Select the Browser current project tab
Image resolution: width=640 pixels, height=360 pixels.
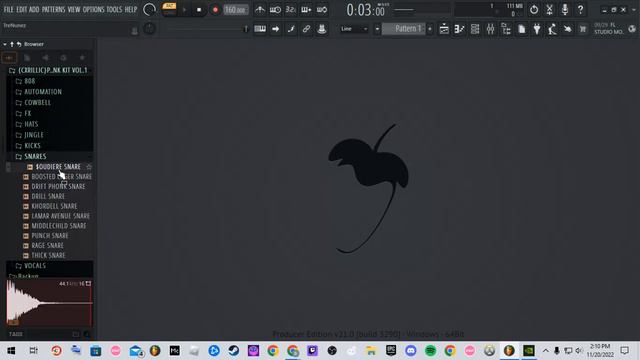[x=27, y=58]
